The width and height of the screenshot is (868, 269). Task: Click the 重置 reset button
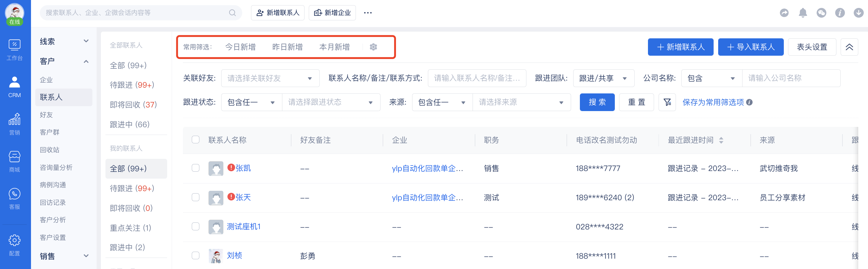636,102
